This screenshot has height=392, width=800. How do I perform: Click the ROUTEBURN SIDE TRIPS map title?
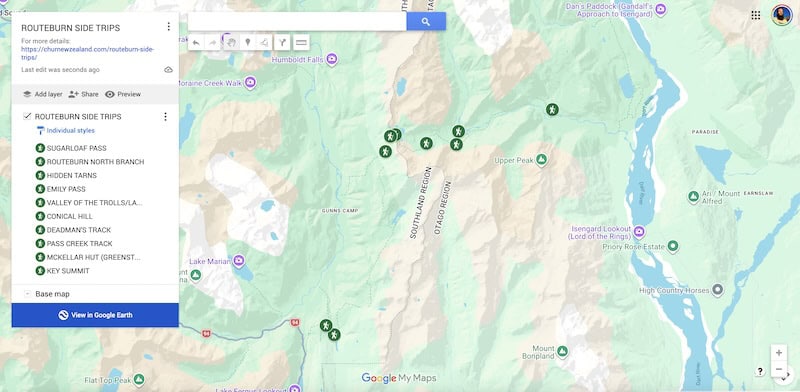(70, 28)
